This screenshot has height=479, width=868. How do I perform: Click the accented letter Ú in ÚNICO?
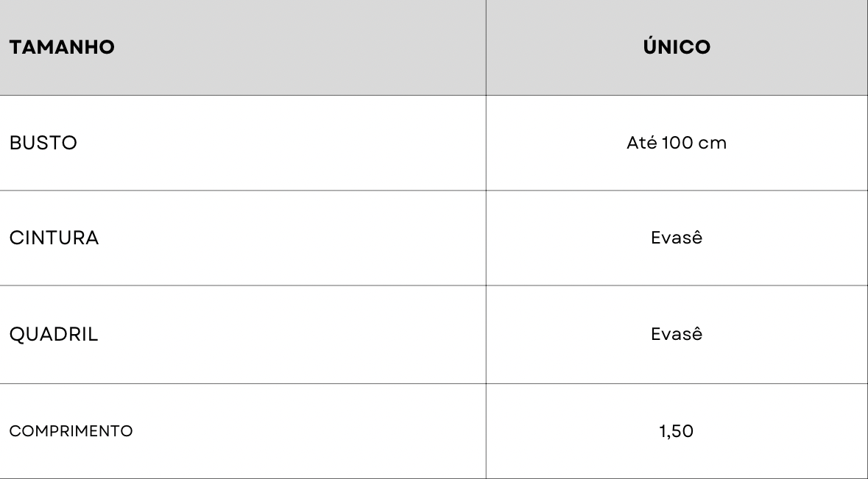[x=649, y=48]
